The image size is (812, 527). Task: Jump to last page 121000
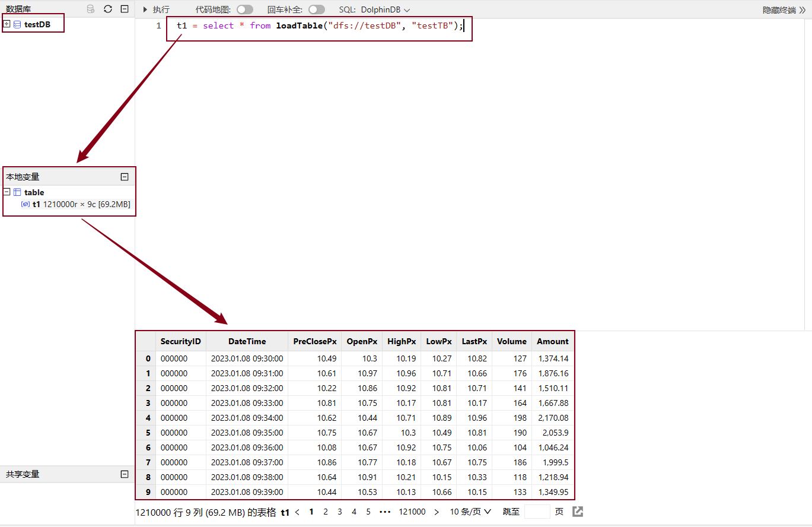(412, 512)
